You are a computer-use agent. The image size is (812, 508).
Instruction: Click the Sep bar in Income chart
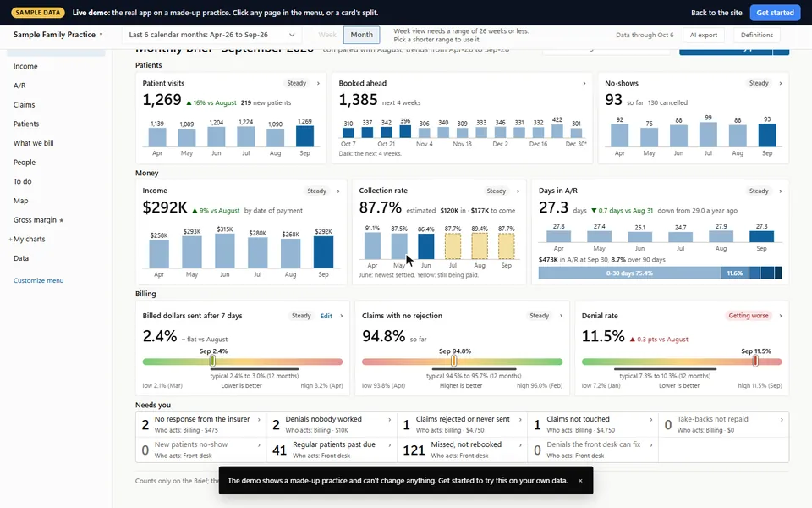(323, 252)
